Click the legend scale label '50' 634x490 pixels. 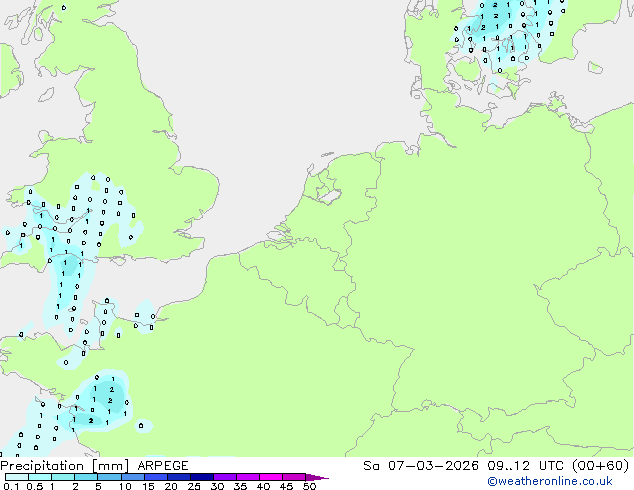309,486
